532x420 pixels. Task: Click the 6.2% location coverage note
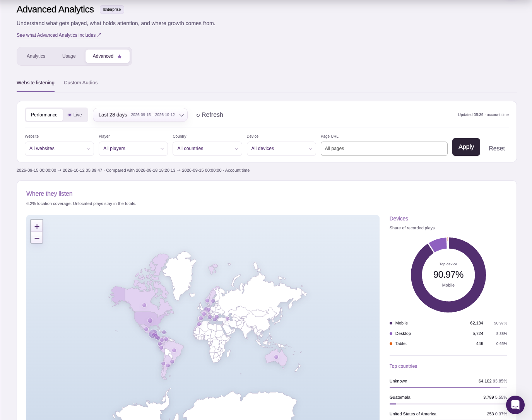click(81, 204)
